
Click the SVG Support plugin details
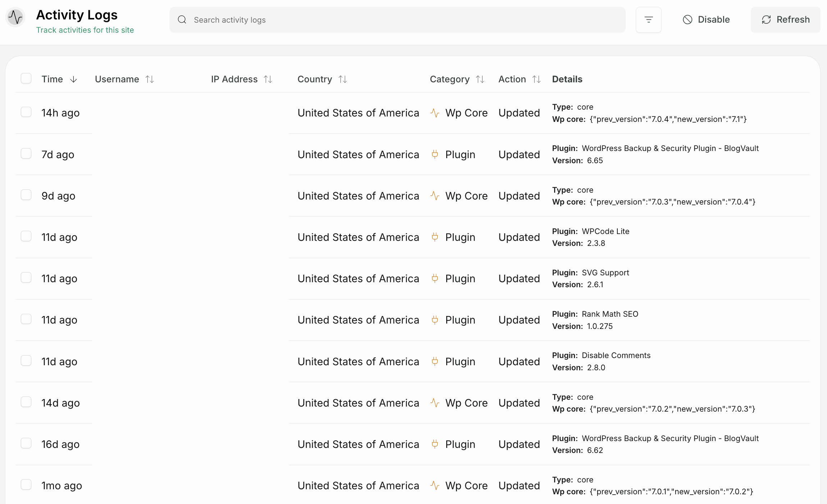click(x=590, y=273)
